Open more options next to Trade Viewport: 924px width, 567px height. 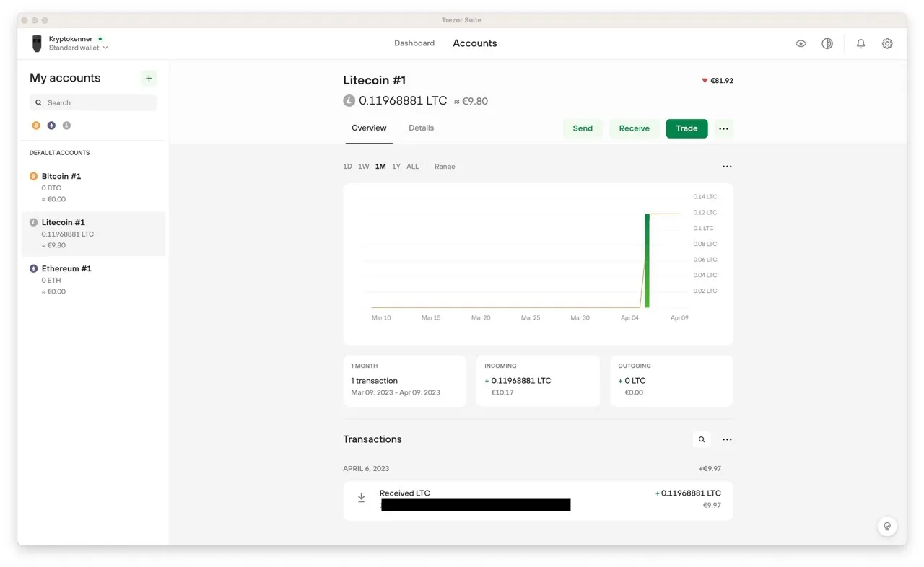coord(724,128)
